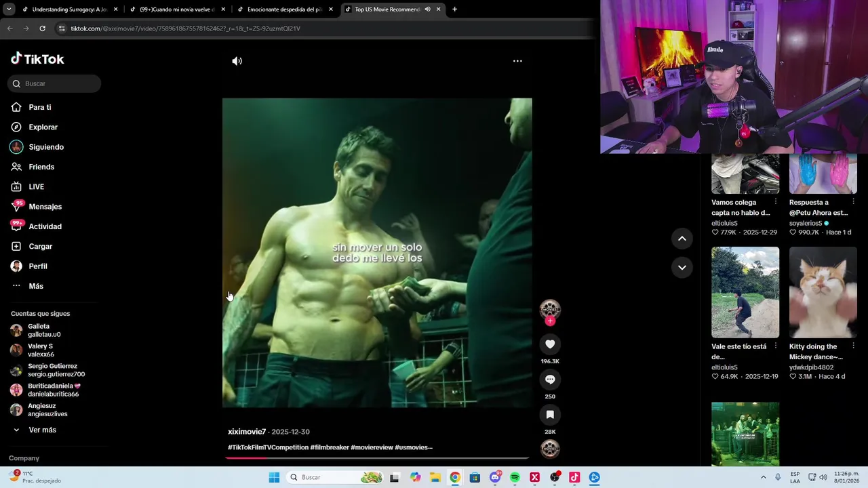The height and width of the screenshot is (488, 868).
Task: Click the Buscar search field in TikTok
Action: click(54, 83)
